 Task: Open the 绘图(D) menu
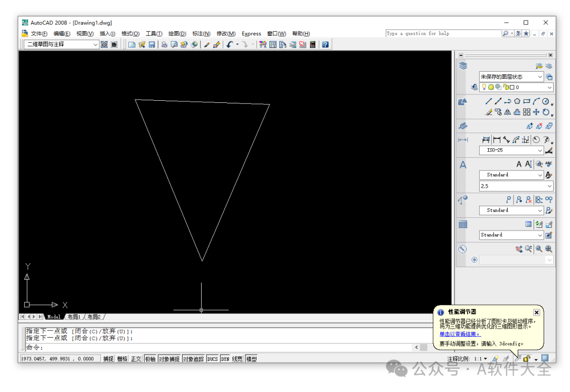pyautogui.click(x=177, y=34)
